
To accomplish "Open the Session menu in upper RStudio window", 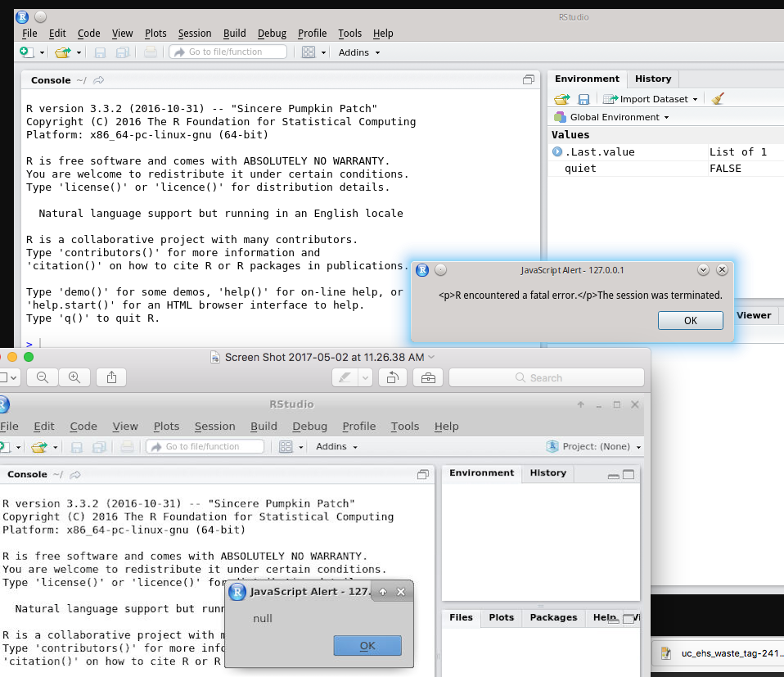I will tap(195, 33).
